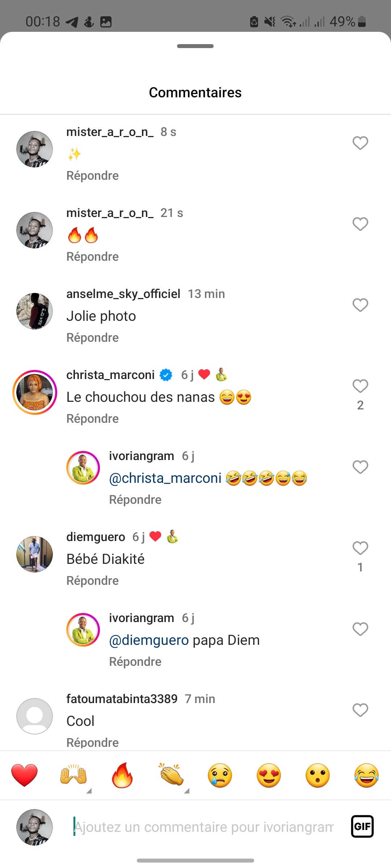This screenshot has height=868, width=391.
Task: Tap the verified badge beside christa_marconi
Action: pos(166,375)
